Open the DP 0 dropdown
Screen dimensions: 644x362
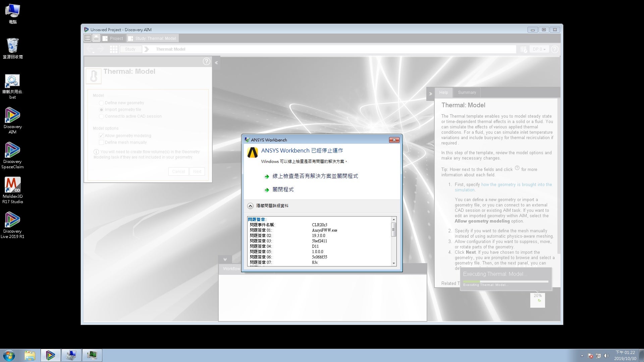(539, 49)
